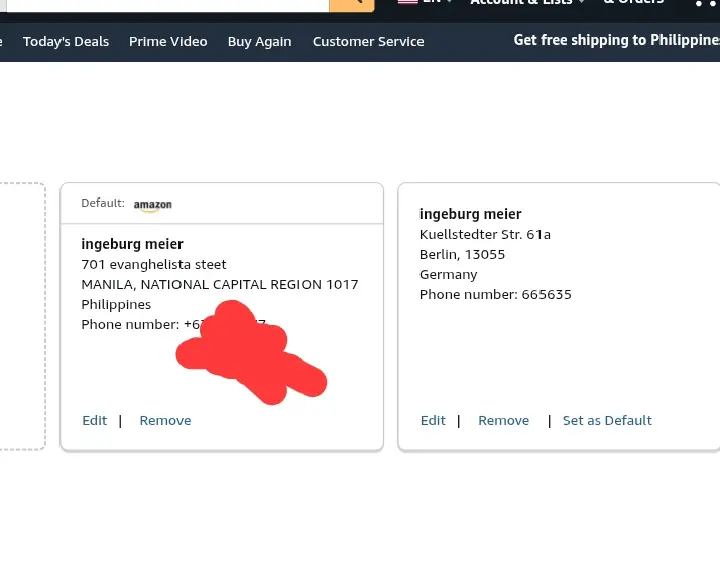720x572 pixels.
Task: Edit the Manila default address
Action: (95, 421)
